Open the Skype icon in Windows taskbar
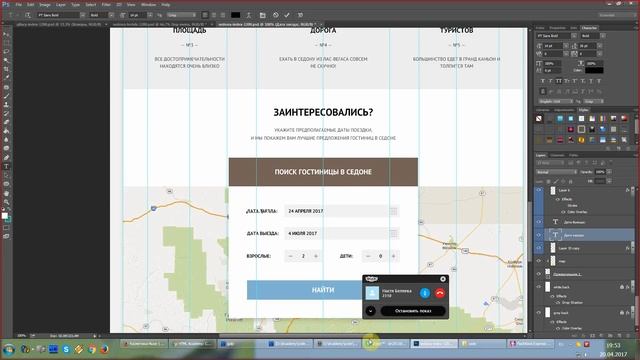This screenshot has width=640, height=360. pos(66,349)
